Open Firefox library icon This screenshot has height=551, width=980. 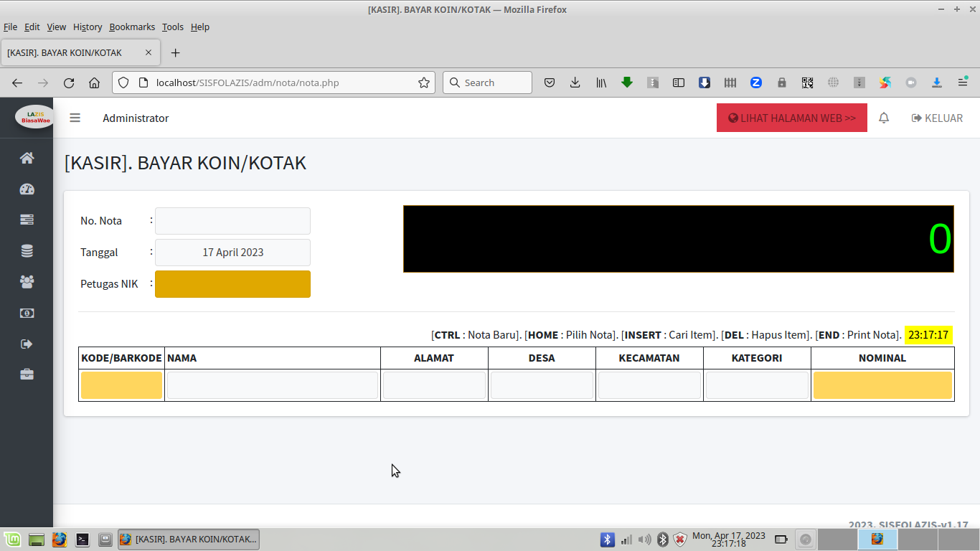(x=601, y=83)
